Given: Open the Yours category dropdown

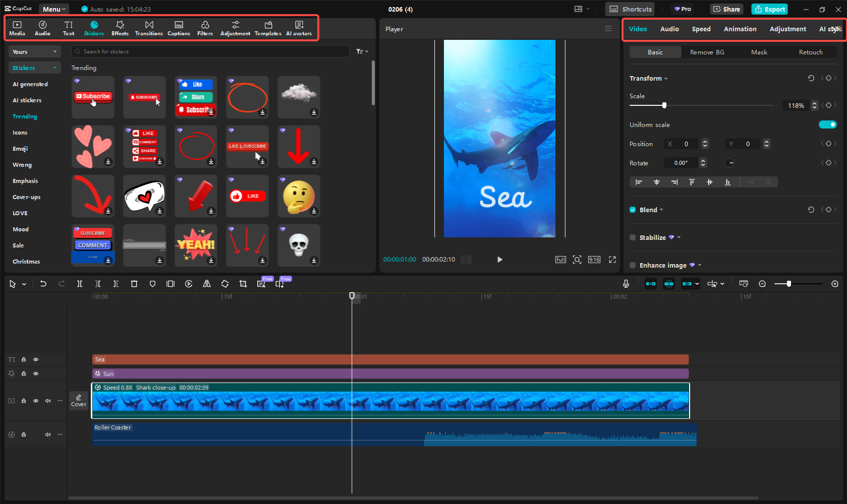Looking at the screenshot, I should 34,51.
